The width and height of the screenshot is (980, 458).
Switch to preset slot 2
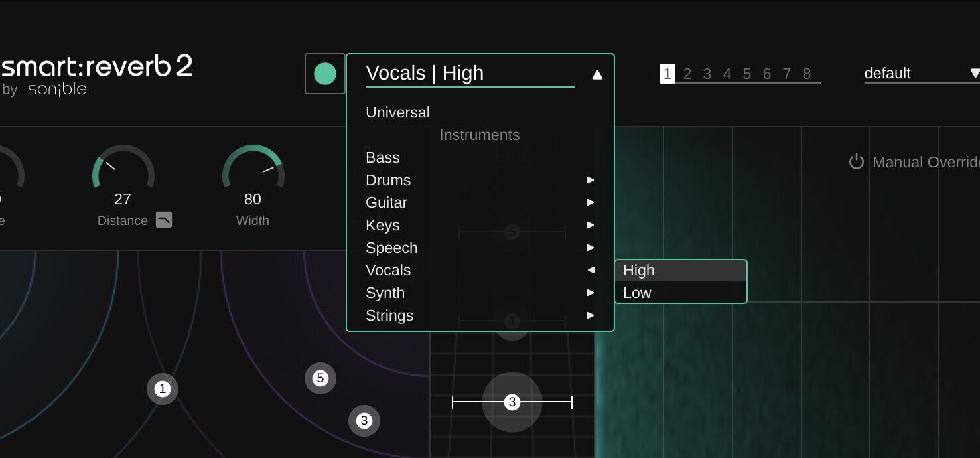coord(687,74)
